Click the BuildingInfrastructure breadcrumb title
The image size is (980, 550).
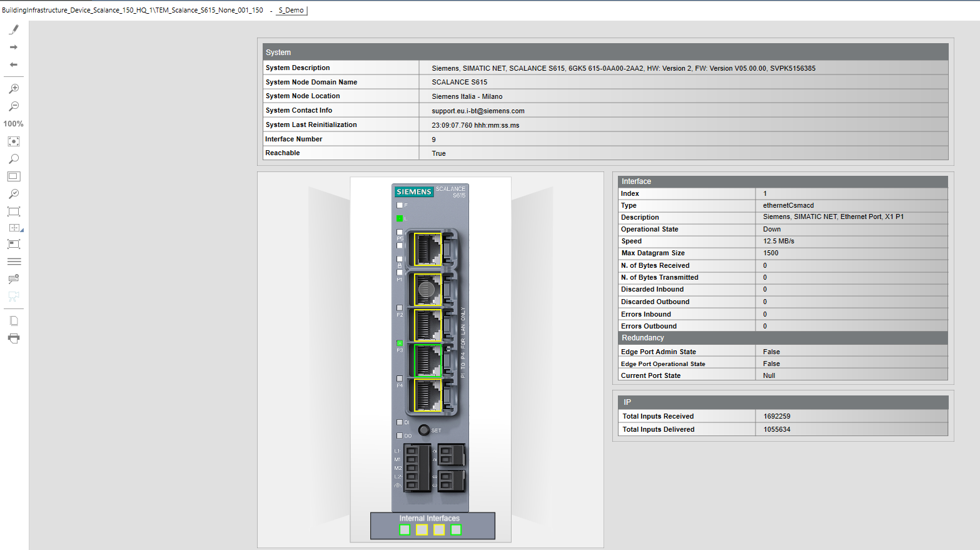click(131, 10)
